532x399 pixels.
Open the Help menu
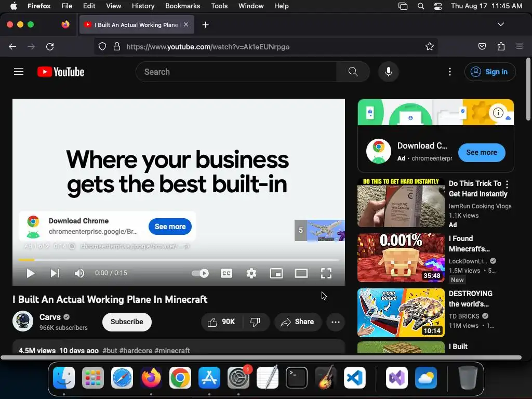[x=281, y=6]
